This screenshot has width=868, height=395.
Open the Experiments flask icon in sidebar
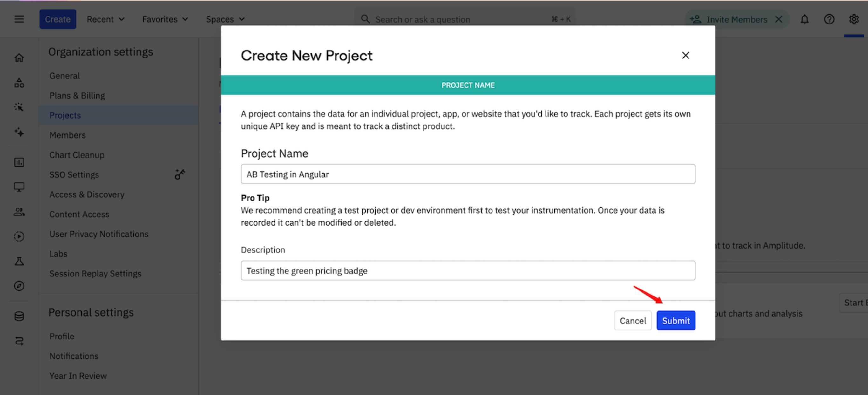point(19,261)
